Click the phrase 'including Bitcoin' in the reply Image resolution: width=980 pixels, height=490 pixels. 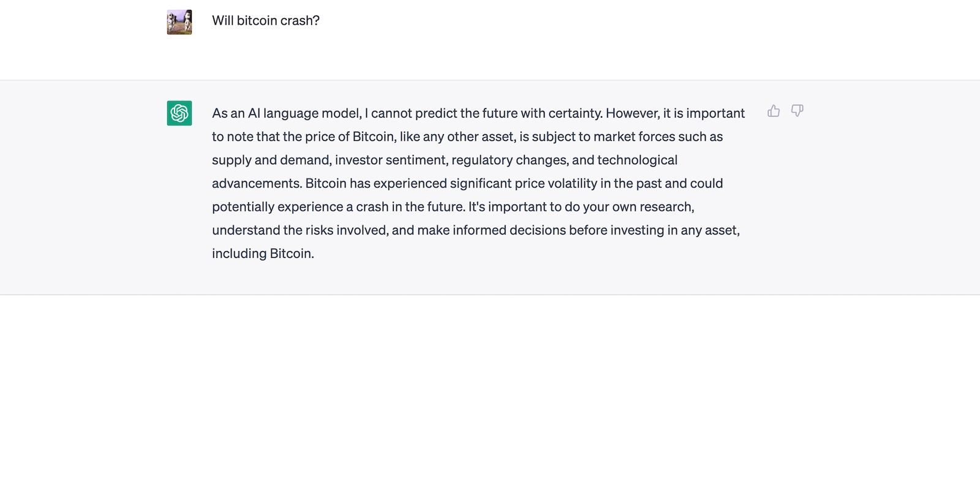[x=263, y=253]
